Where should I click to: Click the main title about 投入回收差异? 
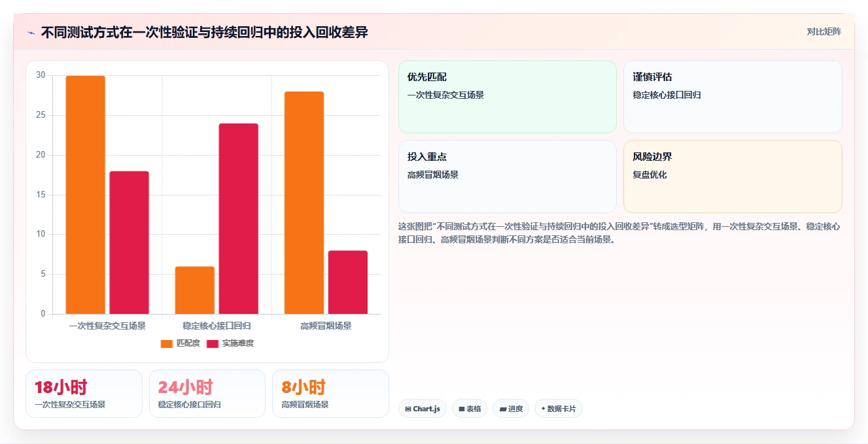click(205, 32)
